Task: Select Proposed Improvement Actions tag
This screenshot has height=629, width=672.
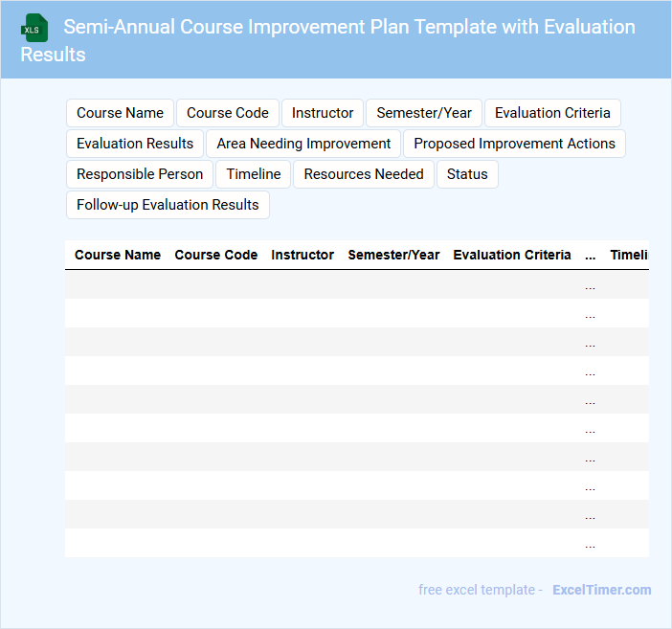Action: (514, 144)
